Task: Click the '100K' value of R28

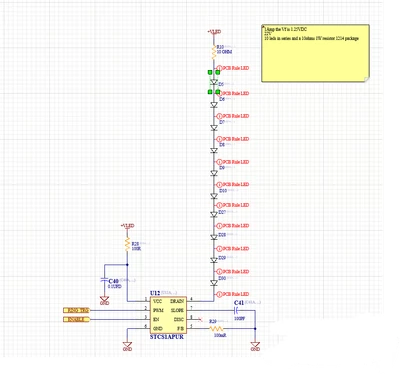Action: pyautogui.click(x=136, y=249)
